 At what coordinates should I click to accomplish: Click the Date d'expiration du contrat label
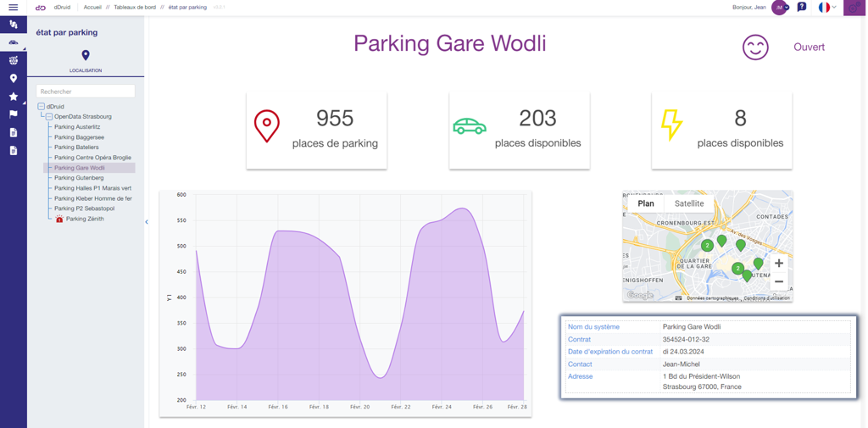coord(610,352)
